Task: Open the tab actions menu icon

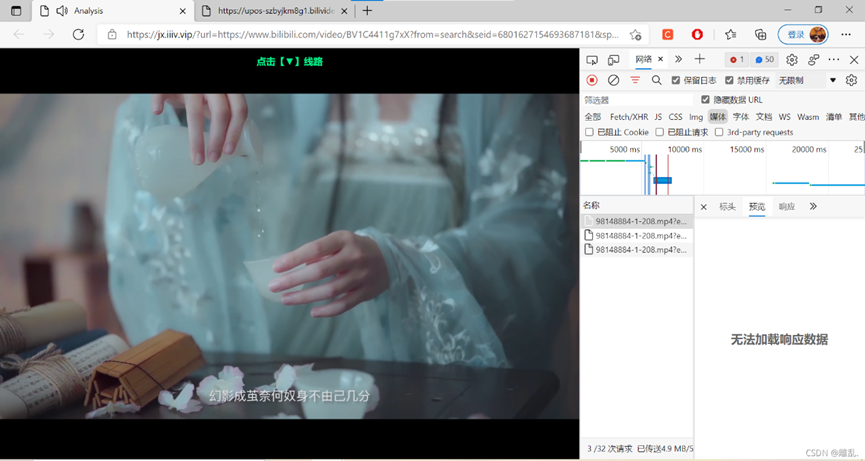Action: [x=16, y=10]
